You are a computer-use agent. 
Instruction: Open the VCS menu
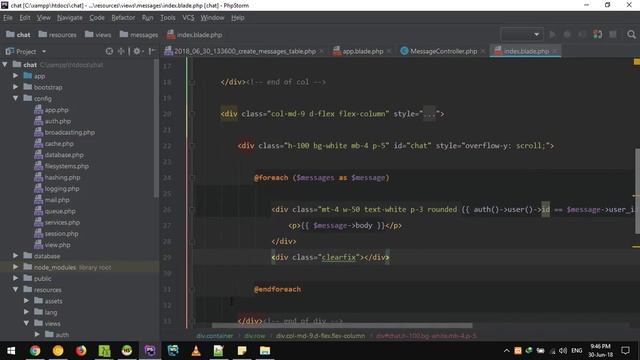click(x=188, y=18)
